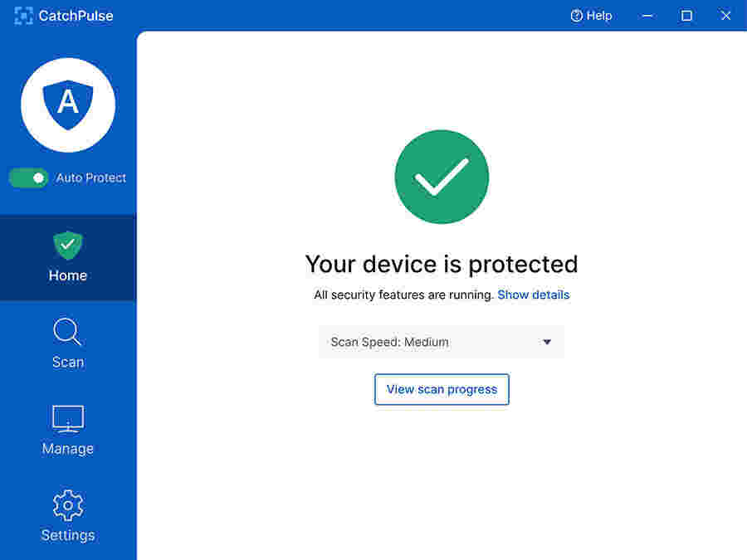Screen dimensions: 747x560
Task: Click the CatchPulse logo icon
Action: point(23,15)
